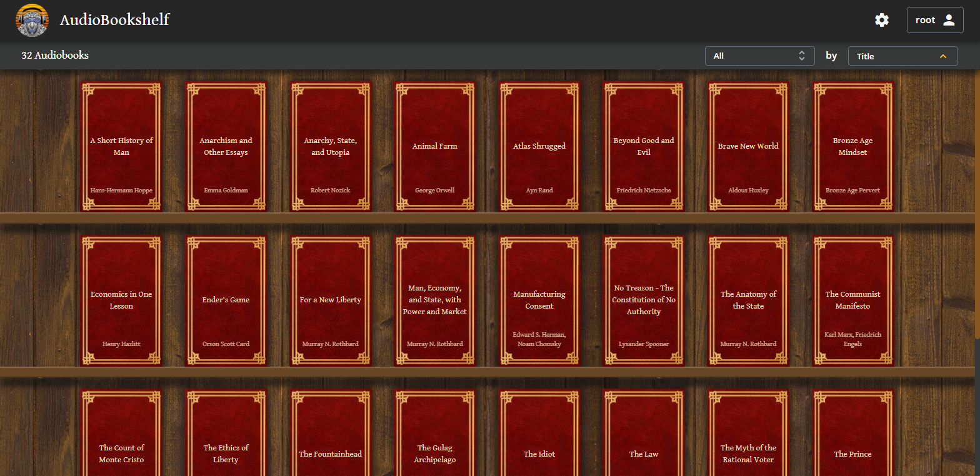Open the Bronze Age Mindset book

pyautogui.click(x=852, y=147)
